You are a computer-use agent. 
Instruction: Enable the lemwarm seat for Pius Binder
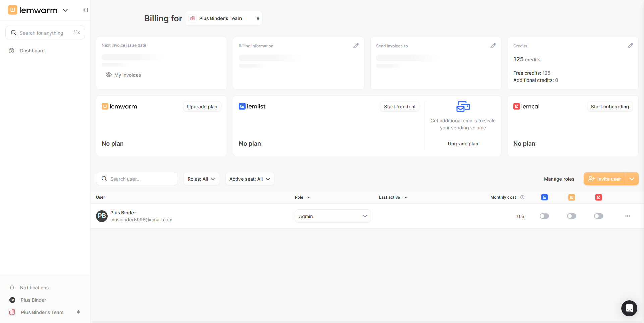[x=571, y=216]
